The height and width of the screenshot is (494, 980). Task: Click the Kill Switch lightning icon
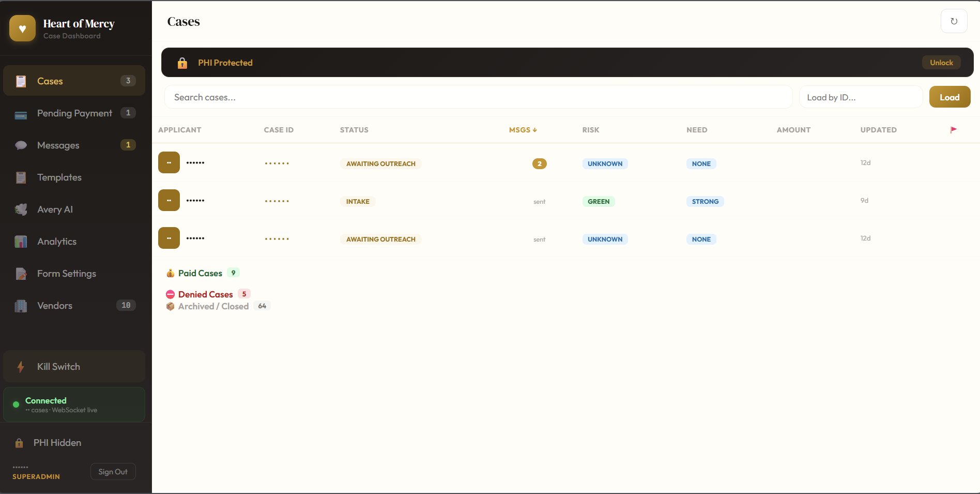[21, 367]
